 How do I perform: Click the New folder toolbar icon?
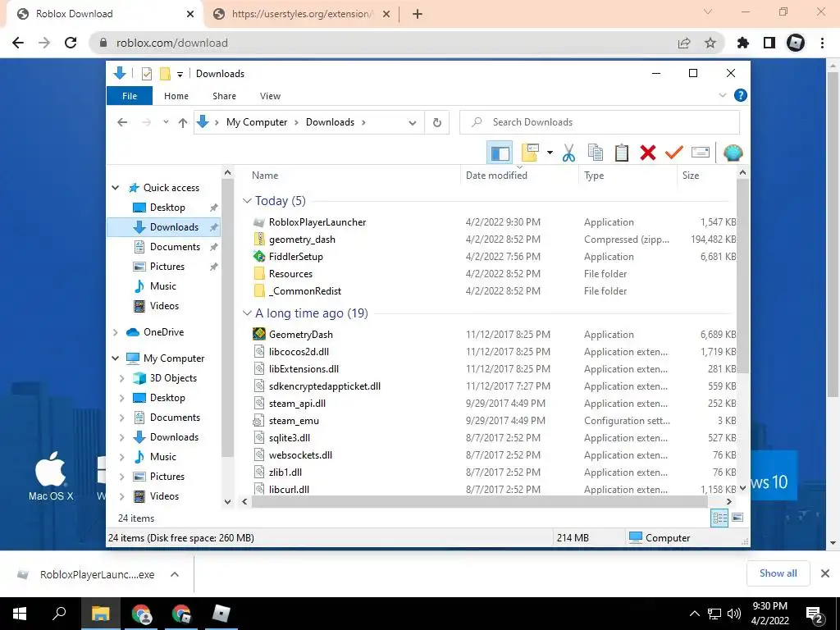coord(531,153)
